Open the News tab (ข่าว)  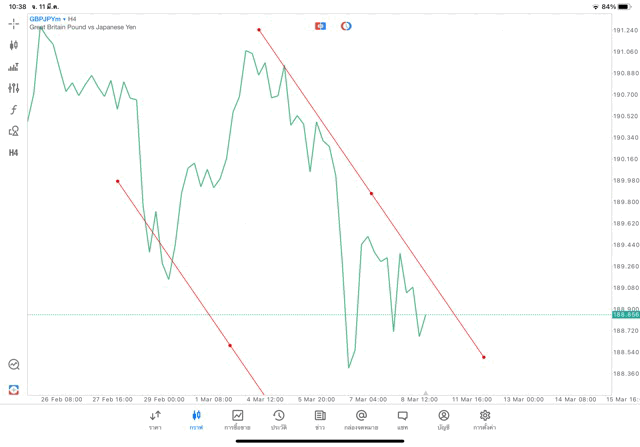tap(320, 419)
